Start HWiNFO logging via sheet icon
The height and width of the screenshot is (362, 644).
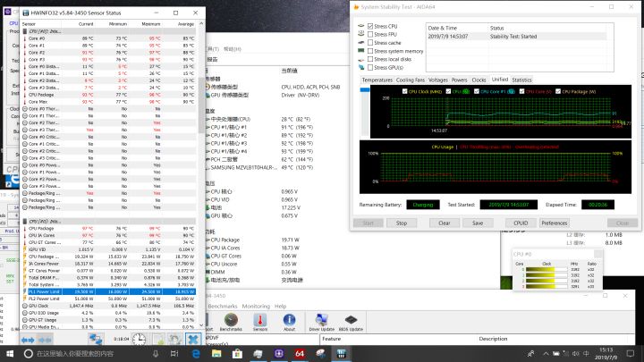point(158,340)
